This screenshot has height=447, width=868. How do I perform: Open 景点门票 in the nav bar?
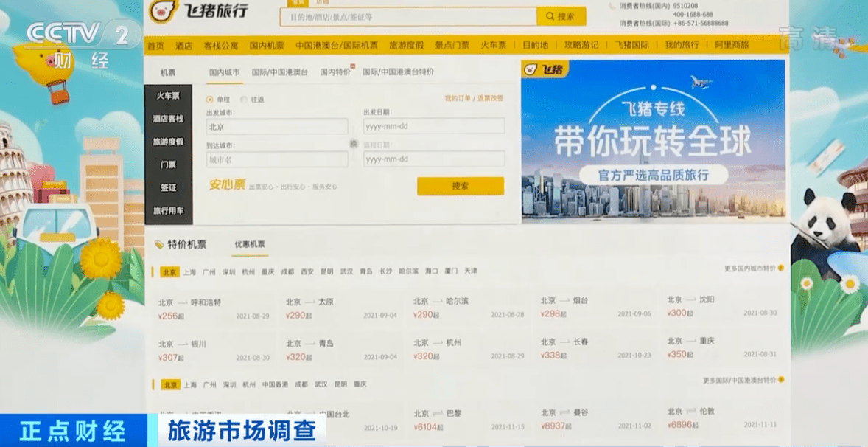coord(452,46)
